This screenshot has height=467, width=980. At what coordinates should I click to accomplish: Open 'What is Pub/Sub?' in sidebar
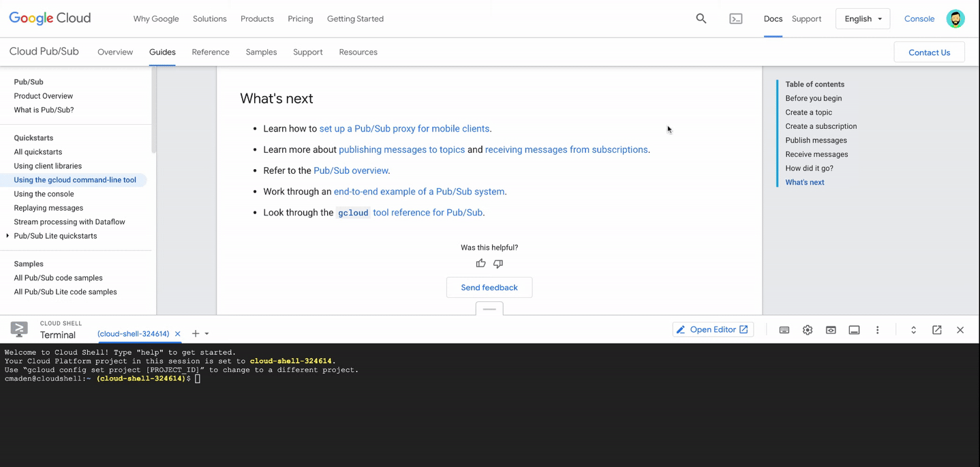tap(44, 110)
